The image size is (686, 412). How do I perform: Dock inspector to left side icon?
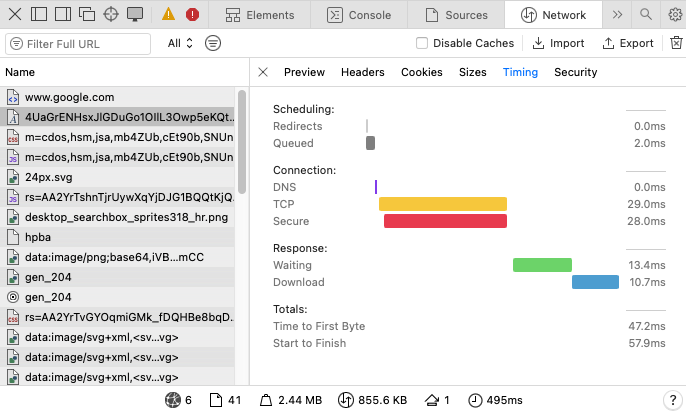click(39, 14)
